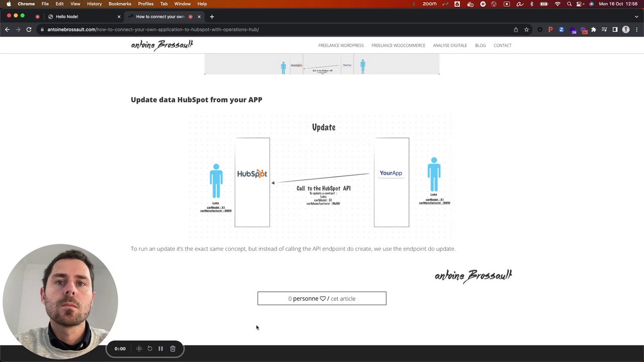
Task: Toggle the browser side panel
Action: [615, 30]
